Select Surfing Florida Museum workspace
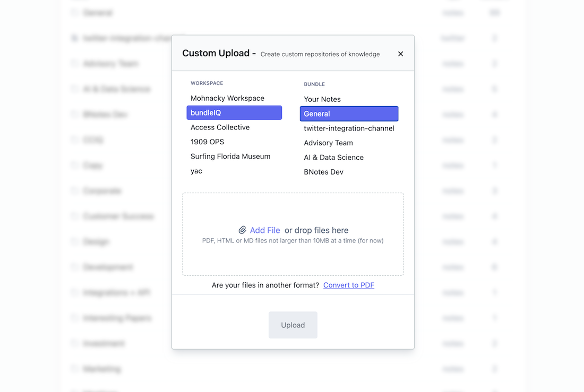584x392 pixels. [x=230, y=156]
